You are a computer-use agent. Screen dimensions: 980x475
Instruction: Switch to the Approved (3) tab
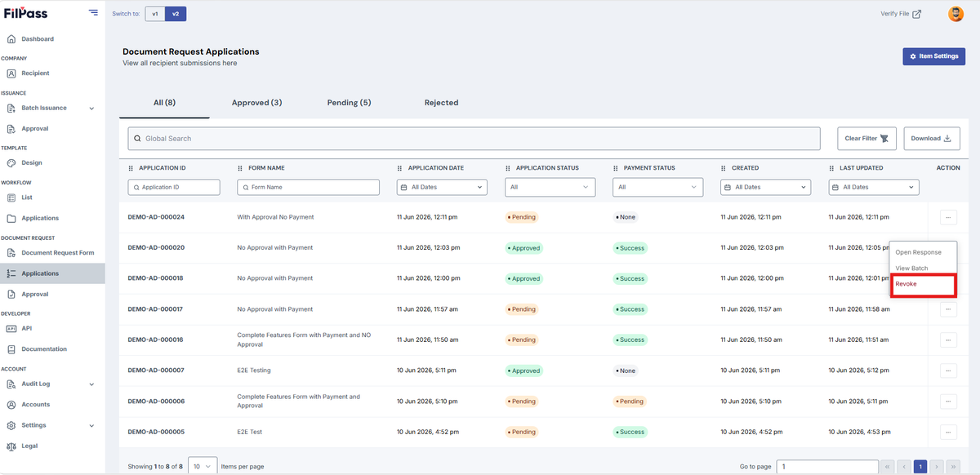coord(256,103)
